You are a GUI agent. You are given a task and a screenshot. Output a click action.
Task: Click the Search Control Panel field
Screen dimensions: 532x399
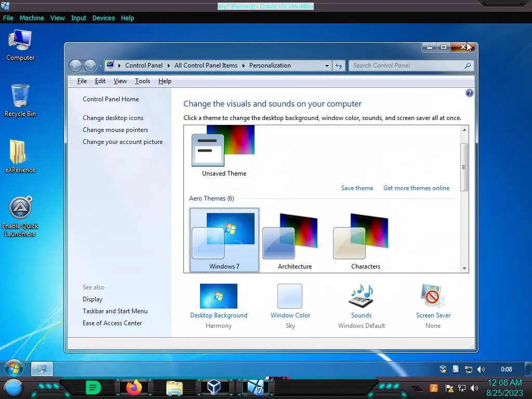point(407,65)
